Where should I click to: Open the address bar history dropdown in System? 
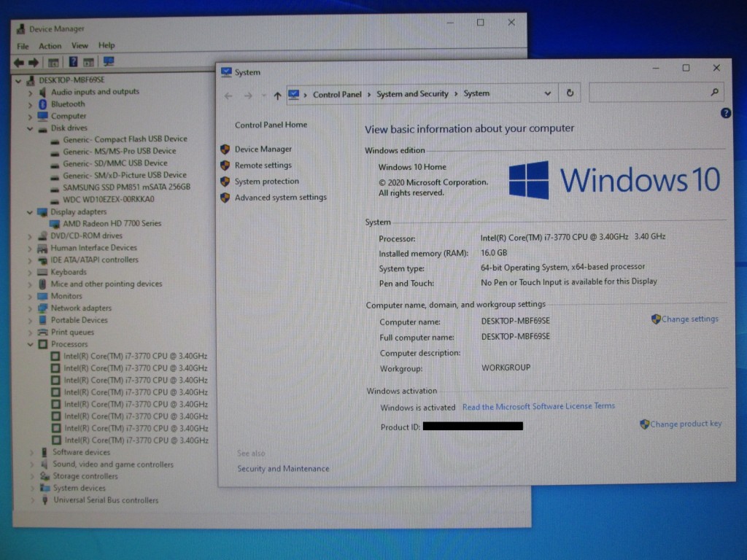(x=548, y=93)
